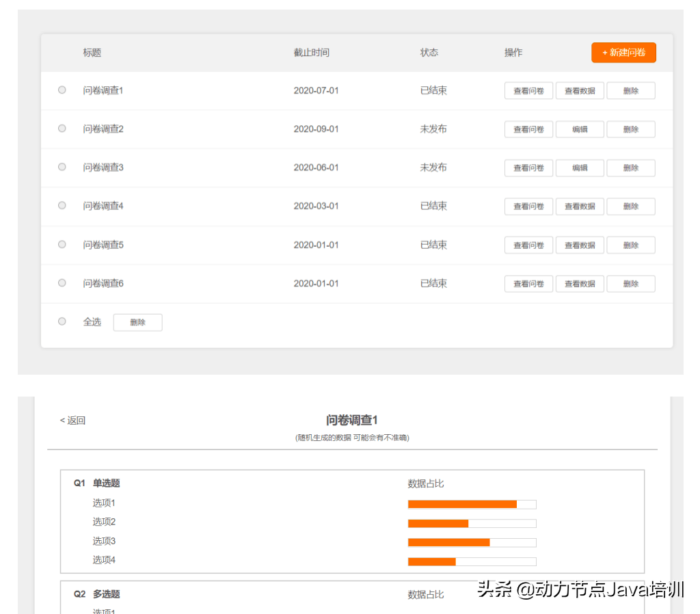The height and width of the screenshot is (614, 700).
Task: Select the 选项2 option label under Q1
Action: tap(103, 522)
